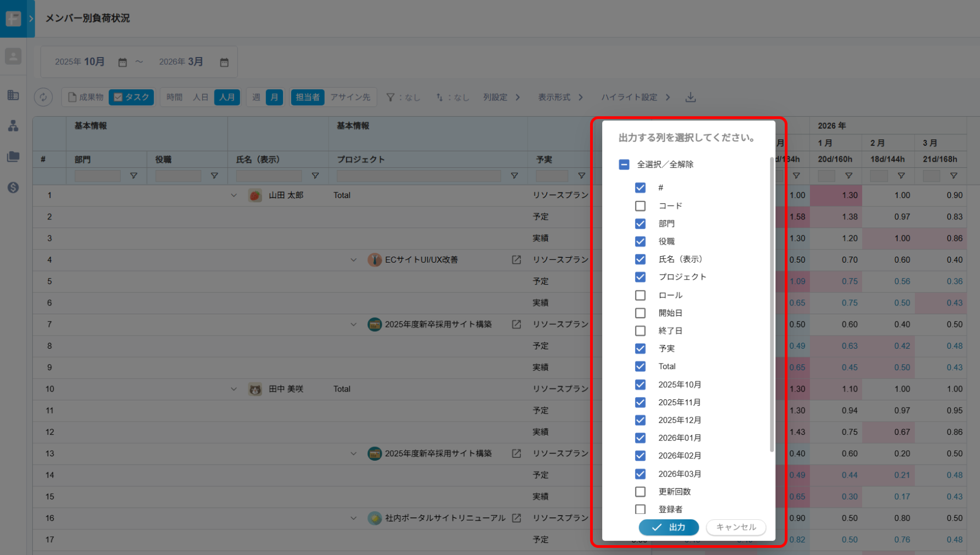Click the filter icon under 役職 column header

(x=214, y=176)
